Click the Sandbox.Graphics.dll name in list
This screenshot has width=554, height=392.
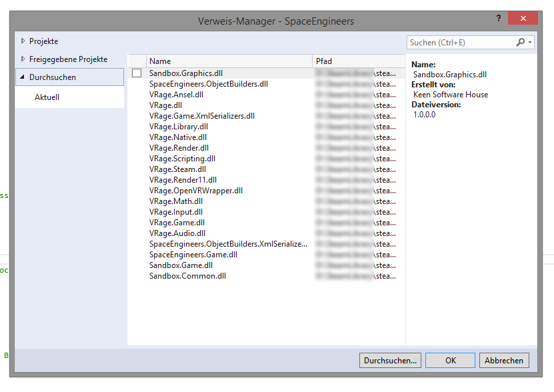pyautogui.click(x=186, y=73)
